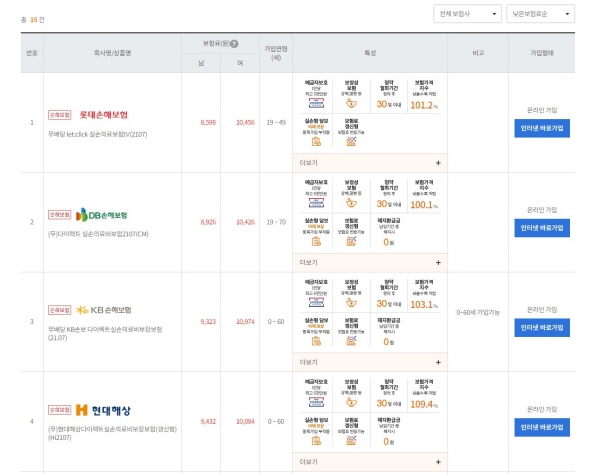
Task: Click the 특성 column header
Action: pyautogui.click(x=370, y=53)
